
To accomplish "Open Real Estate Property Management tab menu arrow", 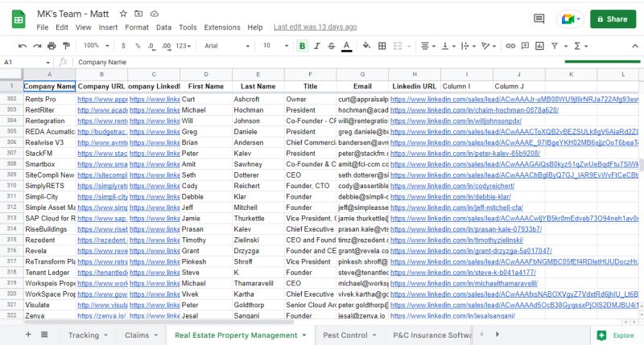I will (x=304, y=335).
